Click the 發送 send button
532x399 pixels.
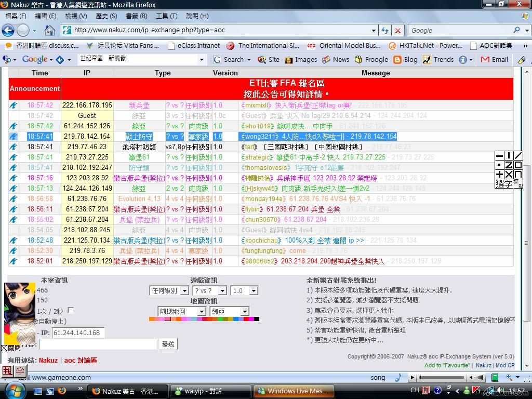[x=168, y=344]
